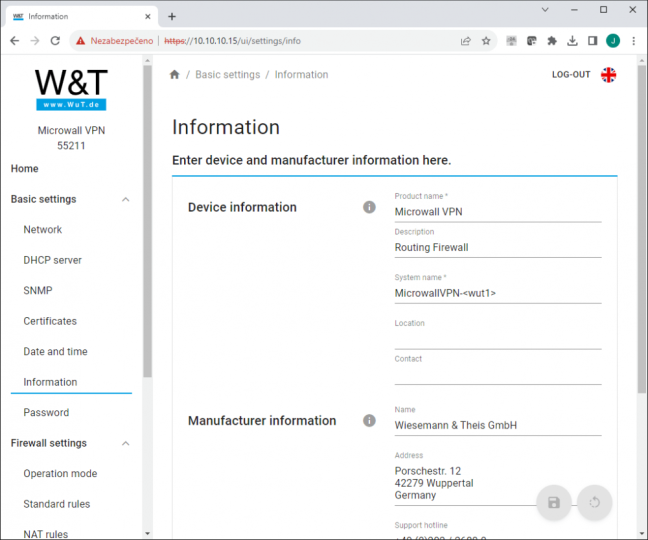
Task: Click the main page scrollbar thumb
Action: pyautogui.click(x=641, y=229)
